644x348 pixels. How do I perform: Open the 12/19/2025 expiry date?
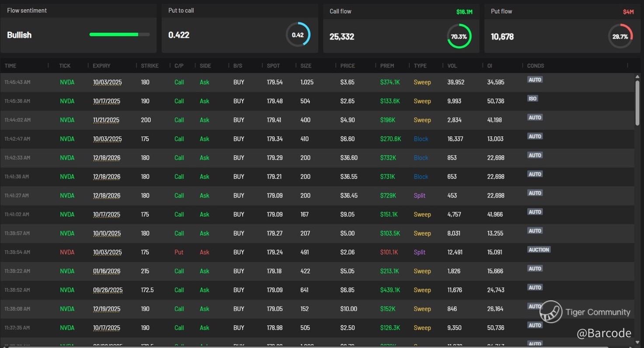107,309
